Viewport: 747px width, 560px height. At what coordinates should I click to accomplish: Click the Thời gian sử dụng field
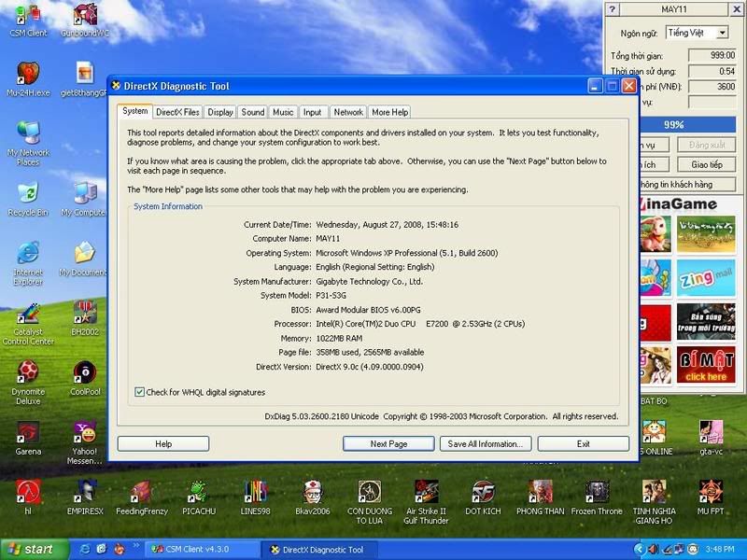pos(712,72)
